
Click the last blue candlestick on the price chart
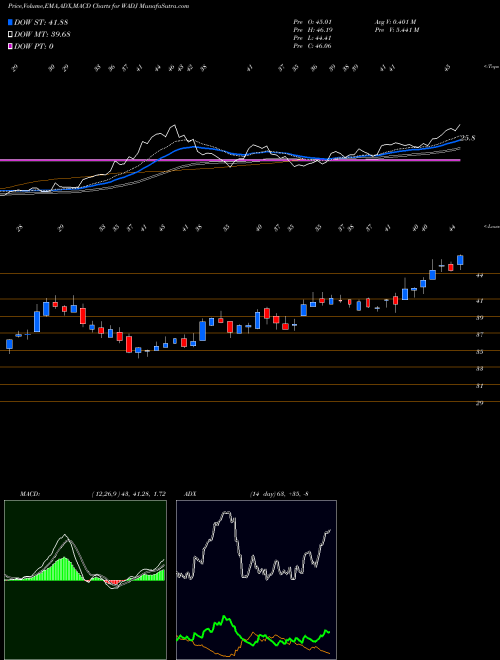460,260
